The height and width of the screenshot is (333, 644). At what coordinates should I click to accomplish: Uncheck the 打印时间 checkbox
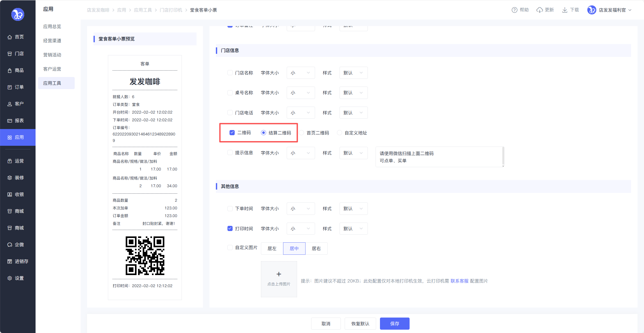tap(230, 228)
